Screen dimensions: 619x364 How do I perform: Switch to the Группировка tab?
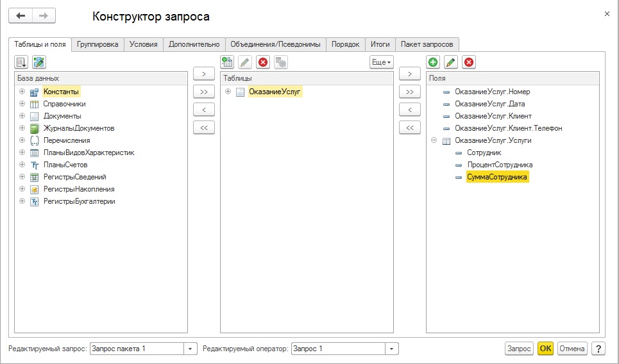98,44
